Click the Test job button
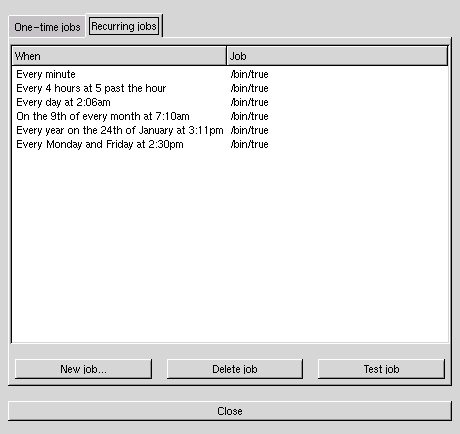 [x=381, y=369]
